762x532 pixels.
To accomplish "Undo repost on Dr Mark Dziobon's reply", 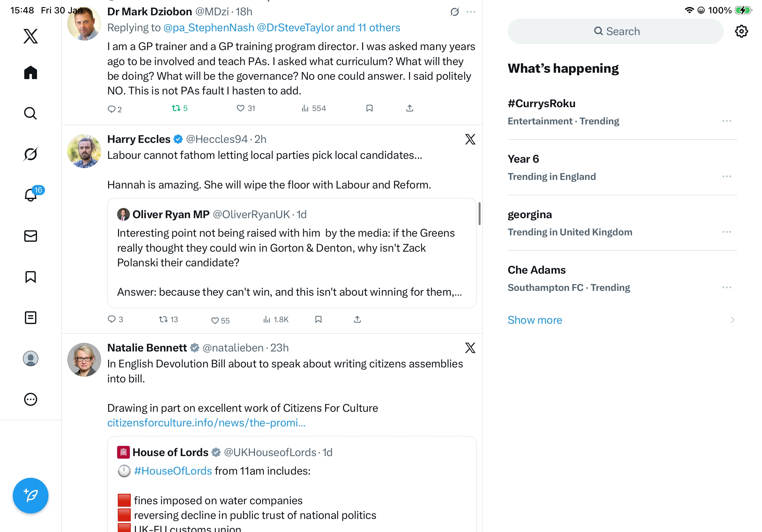I will pos(176,108).
